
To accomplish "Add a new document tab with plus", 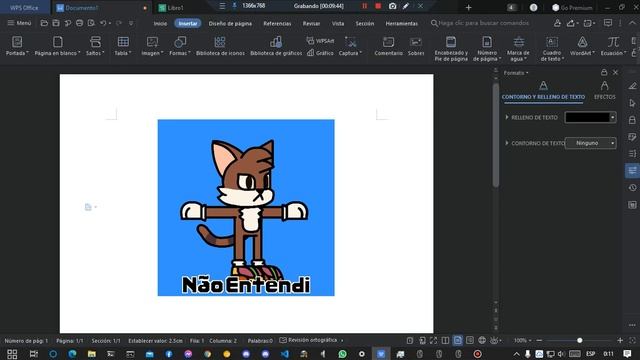I will pyautogui.click(x=469, y=7).
